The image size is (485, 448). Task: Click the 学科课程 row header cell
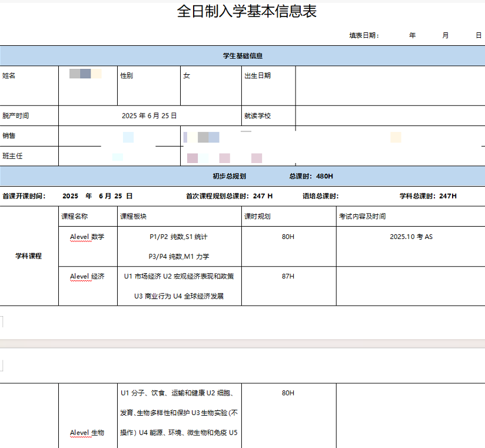tap(29, 256)
